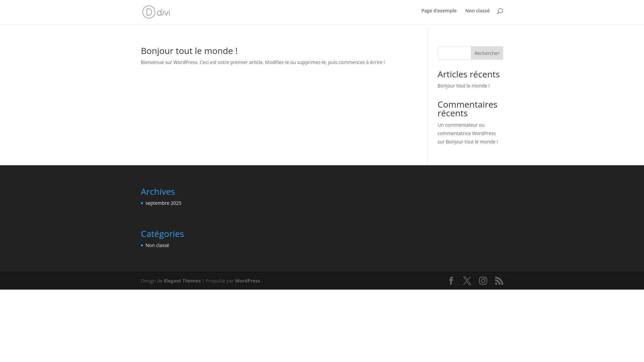Viewport: 644px width, 362px height.
Task: Visit the WordPress footer link
Action: click(x=247, y=281)
